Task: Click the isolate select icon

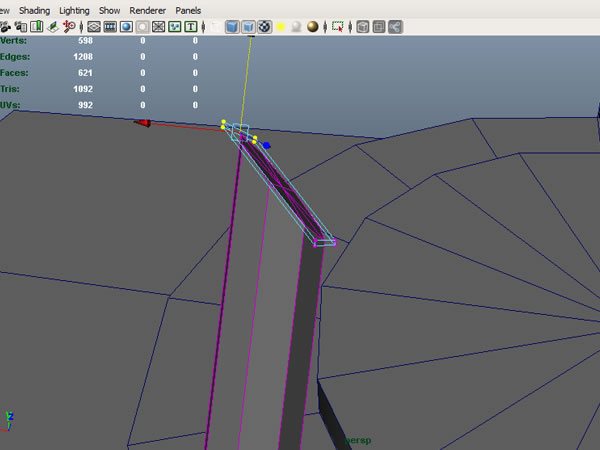Action: click(338, 27)
